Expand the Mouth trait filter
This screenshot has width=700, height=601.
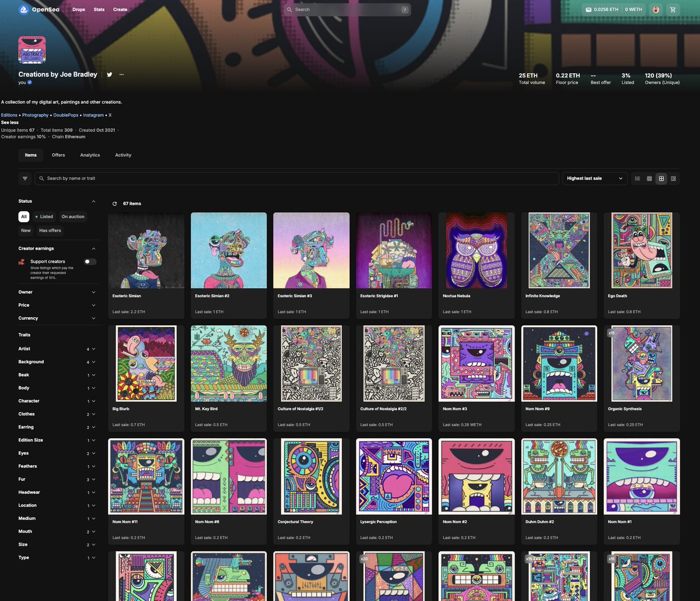pos(57,532)
